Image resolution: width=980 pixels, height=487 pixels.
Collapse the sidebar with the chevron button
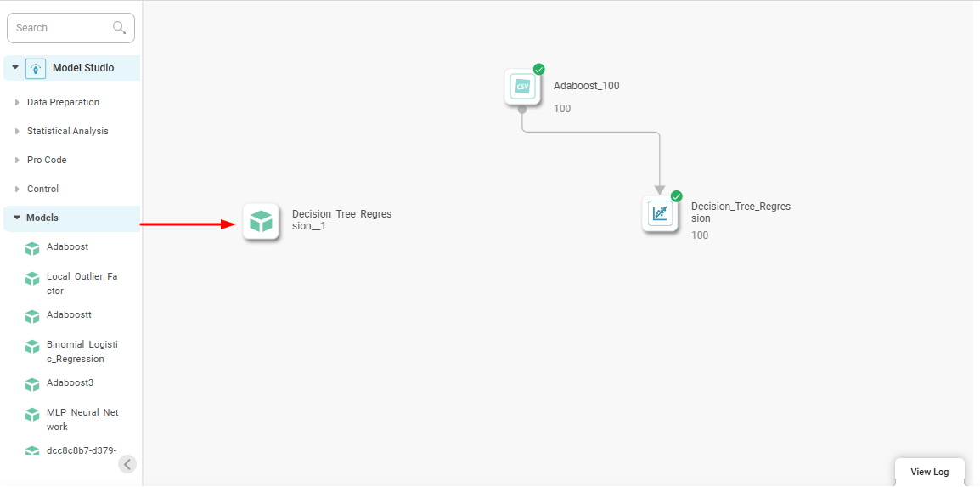click(x=127, y=463)
